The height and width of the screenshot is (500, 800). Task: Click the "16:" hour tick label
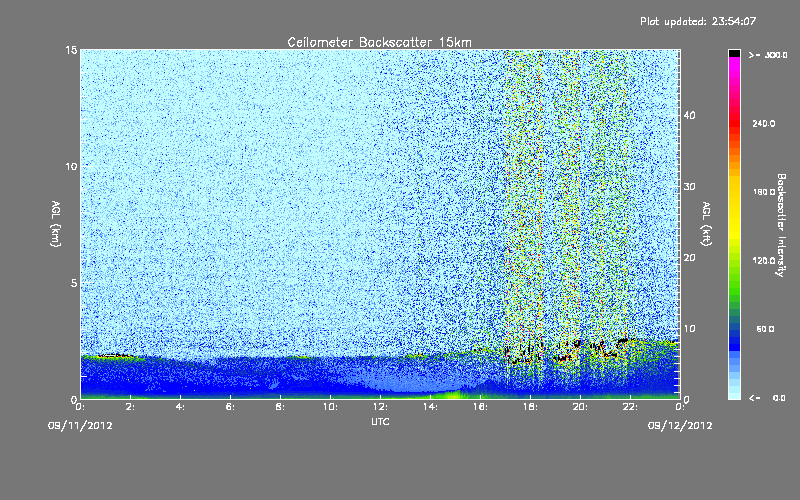pos(481,407)
